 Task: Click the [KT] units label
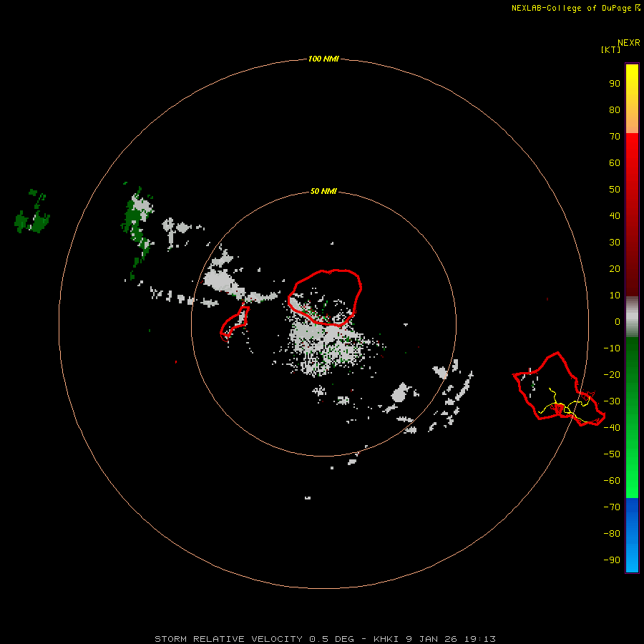[x=611, y=49]
